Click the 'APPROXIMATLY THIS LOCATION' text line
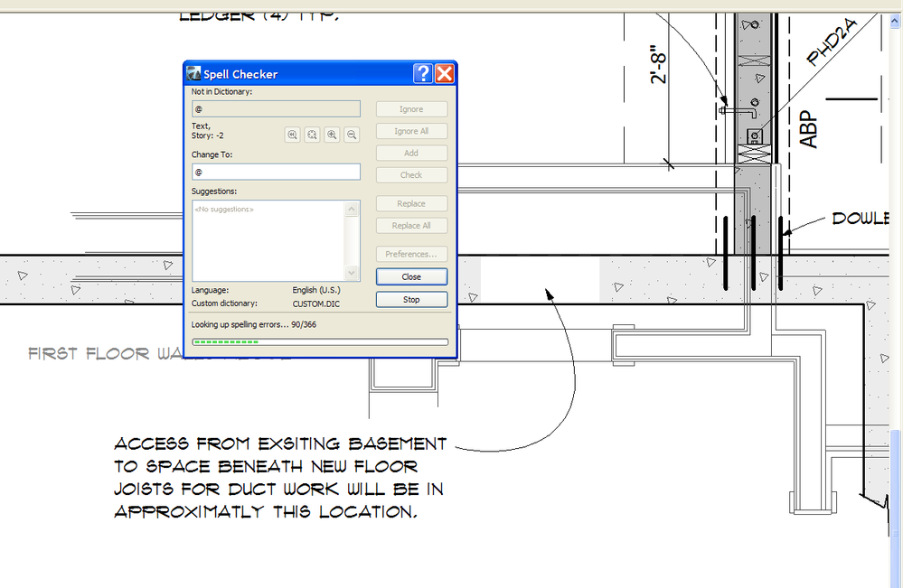Screen dimensions: 903x588 tap(266, 511)
